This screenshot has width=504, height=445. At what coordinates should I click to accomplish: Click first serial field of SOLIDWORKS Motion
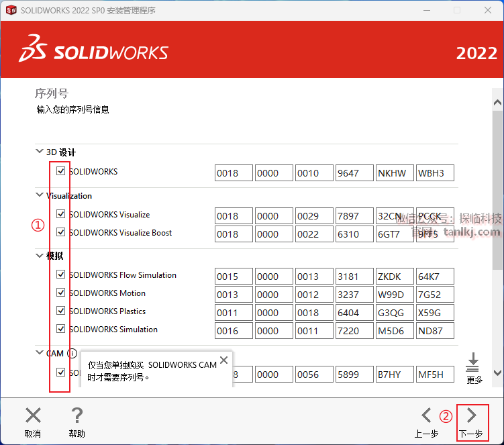(x=234, y=295)
